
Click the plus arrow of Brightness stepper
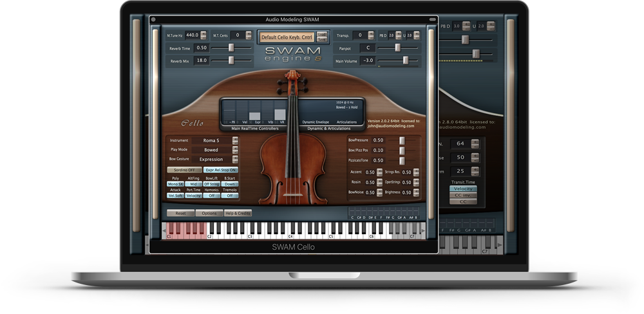[x=416, y=190]
